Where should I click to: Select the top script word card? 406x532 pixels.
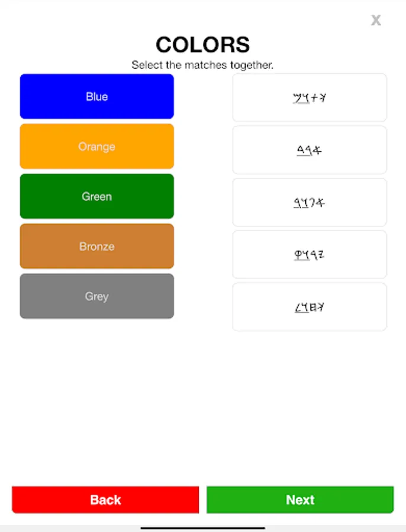pos(310,98)
